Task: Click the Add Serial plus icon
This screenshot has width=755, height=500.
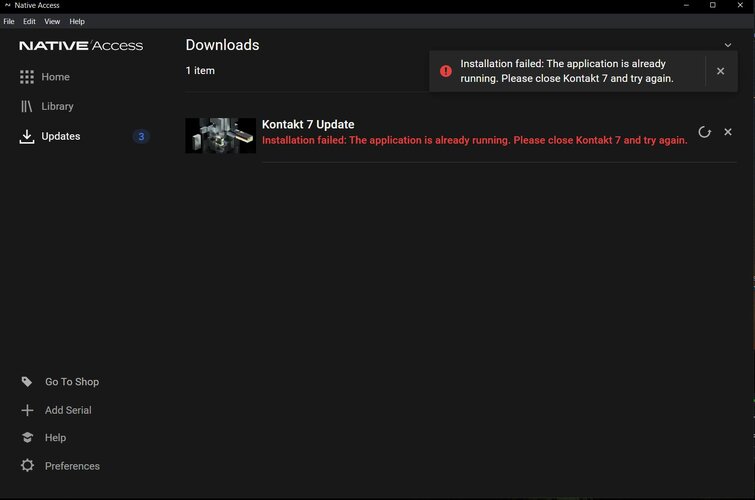Action: tap(27, 410)
